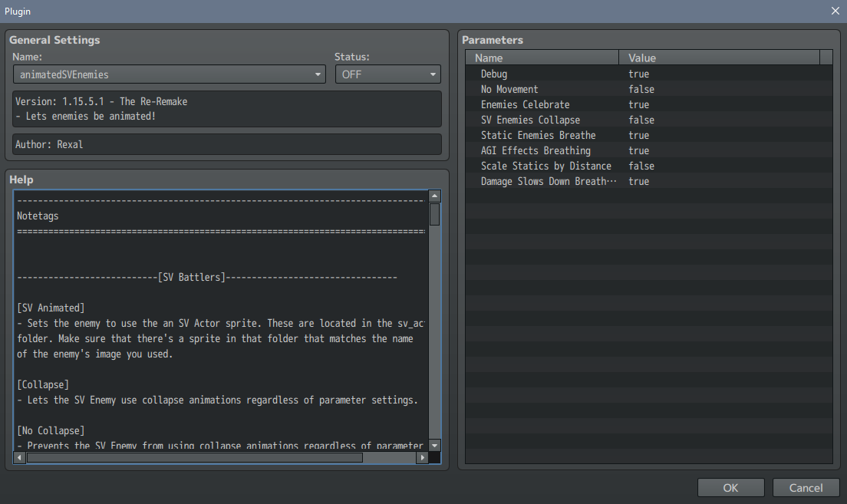Click the Cancel button
This screenshot has width=847, height=504.
point(806,488)
